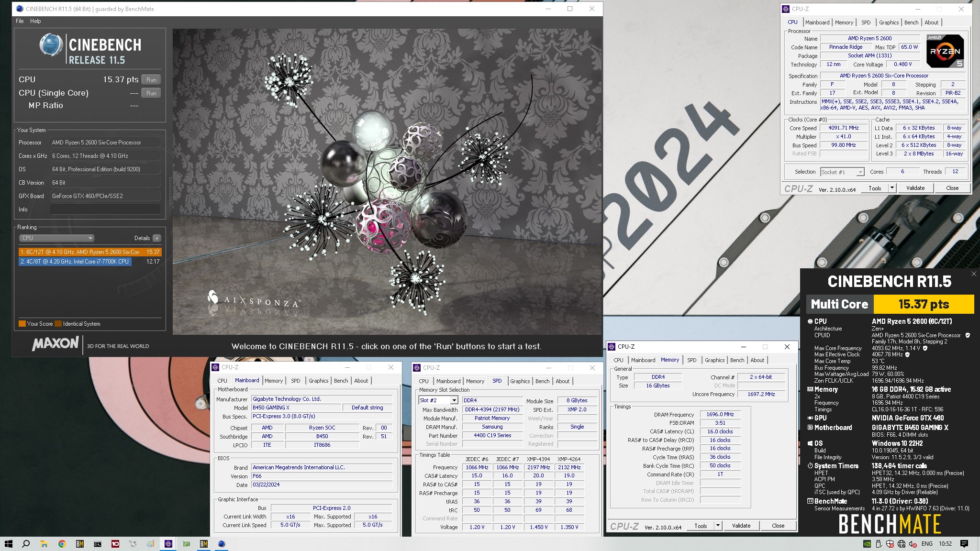The image size is (980, 551).
Task: Run the CPU Single Core benchmark
Action: 151,93
